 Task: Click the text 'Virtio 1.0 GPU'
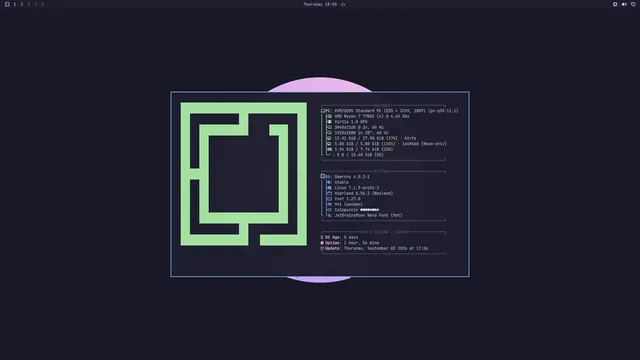(x=351, y=122)
